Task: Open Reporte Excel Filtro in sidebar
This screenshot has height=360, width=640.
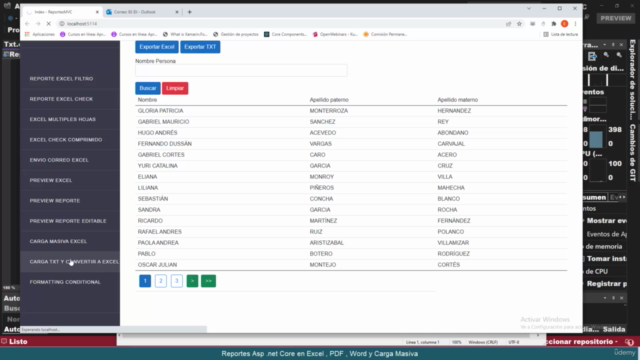Action: coord(61,78)
